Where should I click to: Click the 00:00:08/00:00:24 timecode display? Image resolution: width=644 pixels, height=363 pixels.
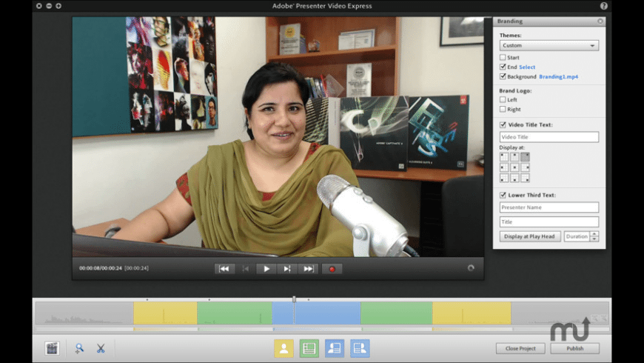101,268
